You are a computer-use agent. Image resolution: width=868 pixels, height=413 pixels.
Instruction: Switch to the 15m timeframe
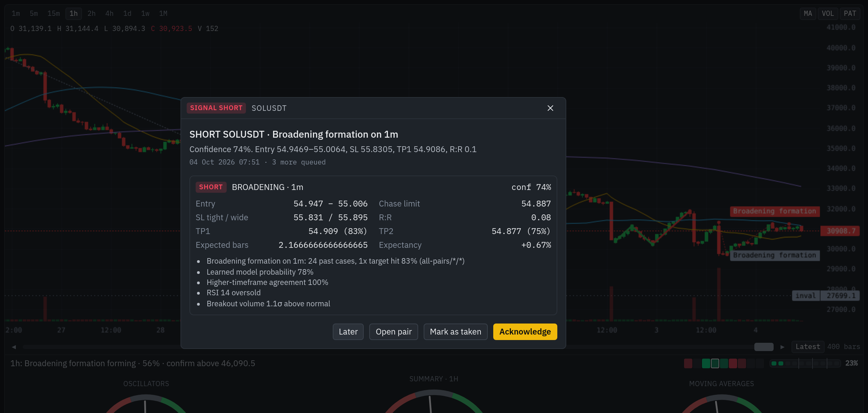(54, 13)
